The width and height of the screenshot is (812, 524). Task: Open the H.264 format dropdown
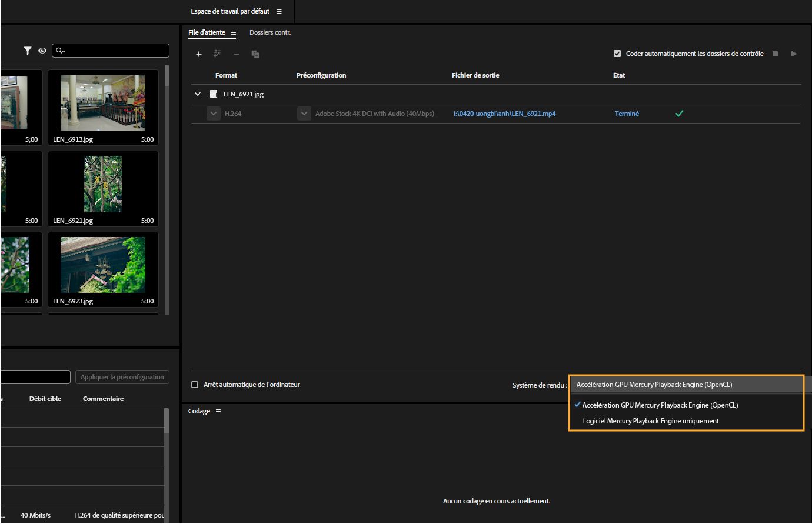(213, 113)
